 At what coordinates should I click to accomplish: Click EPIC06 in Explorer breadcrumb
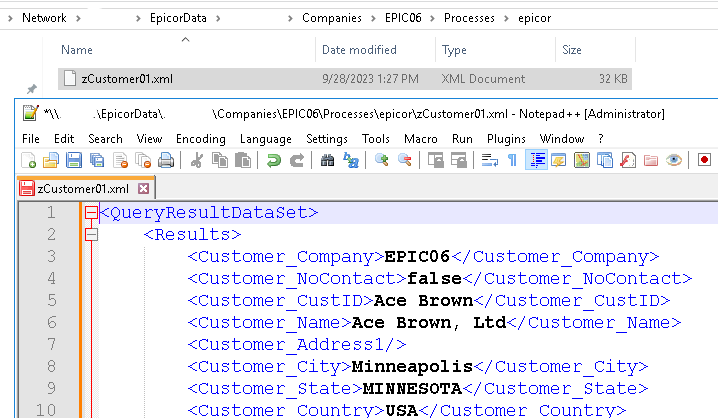click(x=403, y=18)
